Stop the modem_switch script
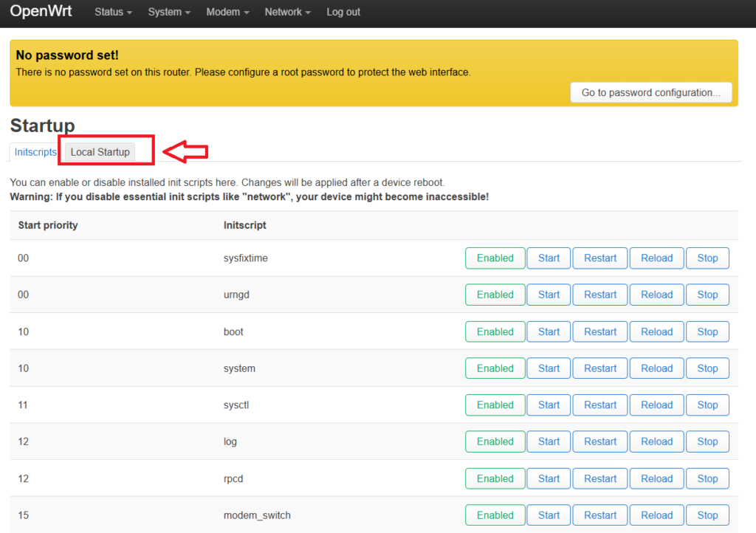This screenshot has height=533, width=756. pyautogui.click(x=707, y=515)
